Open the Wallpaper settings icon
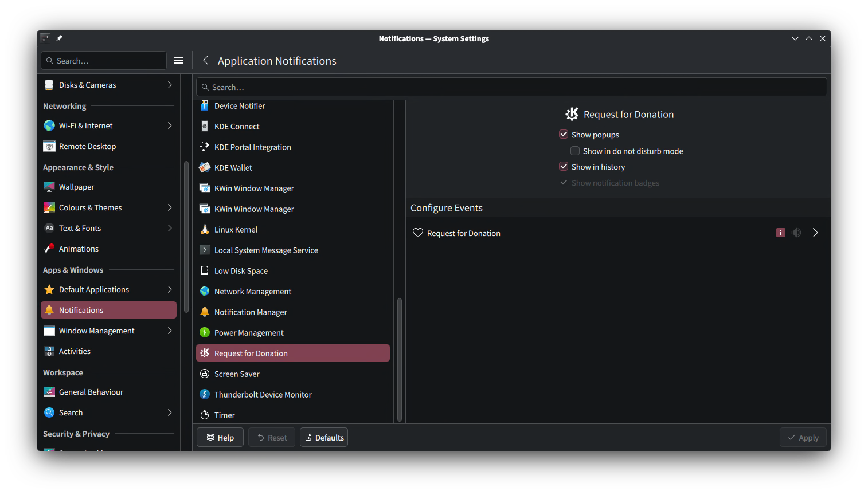Screen dimensions: 868x495 (x=49, y=187)
